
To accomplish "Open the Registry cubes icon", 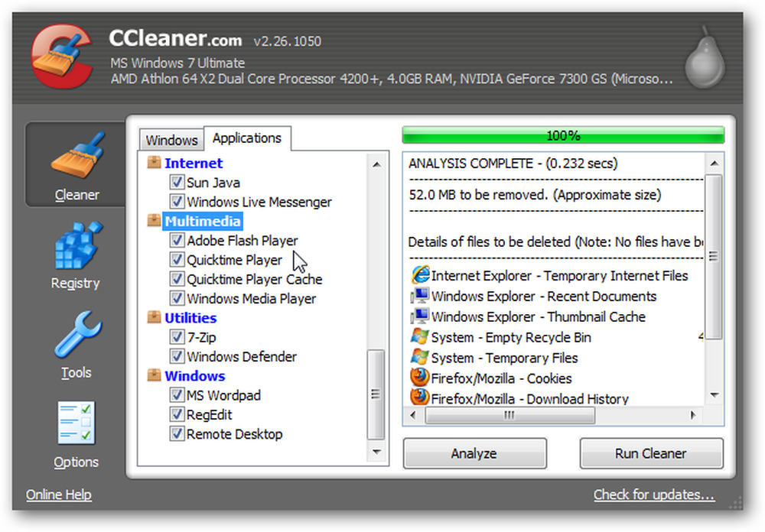I will (77, 245).
